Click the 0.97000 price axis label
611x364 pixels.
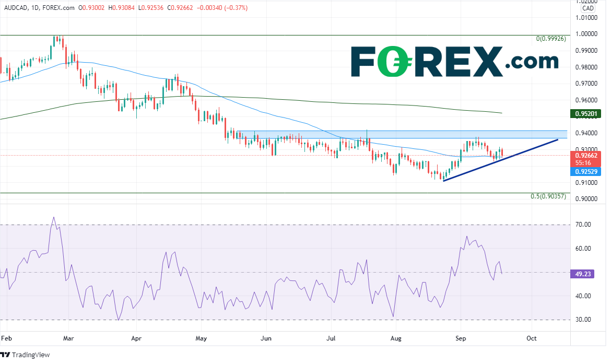(586, 84)
